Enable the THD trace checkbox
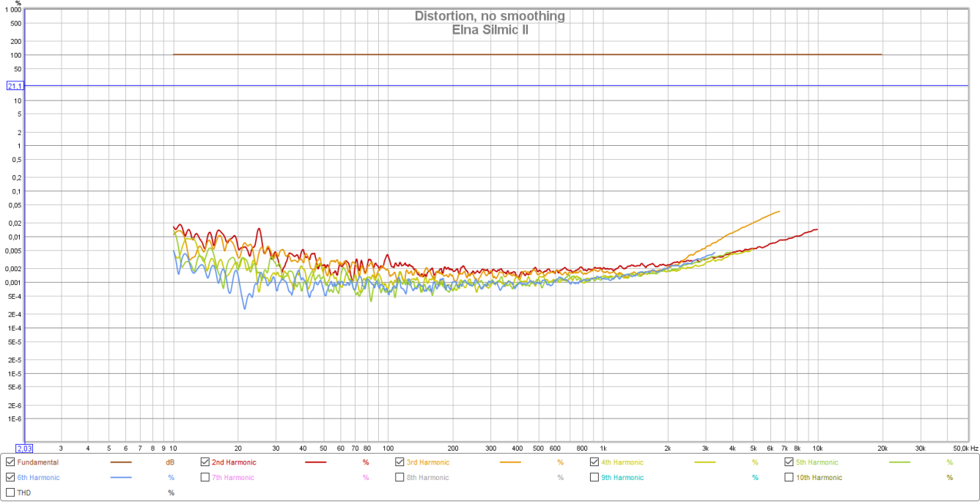The height and width of the screenshot is (502, 980). [10, 492]
